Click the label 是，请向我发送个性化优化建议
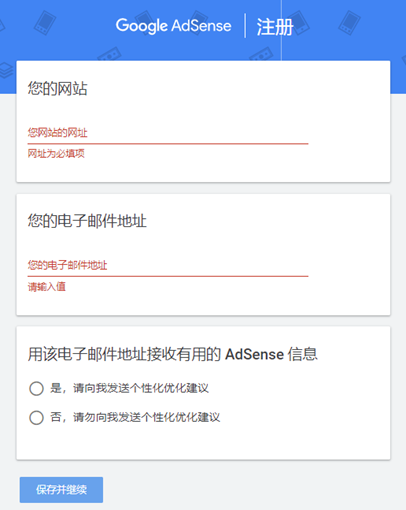Image resolution: width=406 pixels, height=510 pixels. pyautogui.click(x=129, y=388)
